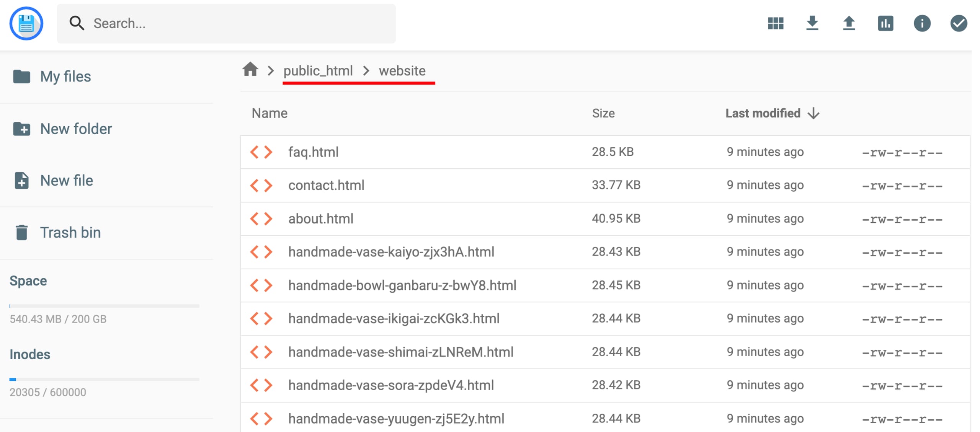Viewport: 980px width, 432px height.
Task: Navigate to public_html in the breadcrumb
Action: 318,70
